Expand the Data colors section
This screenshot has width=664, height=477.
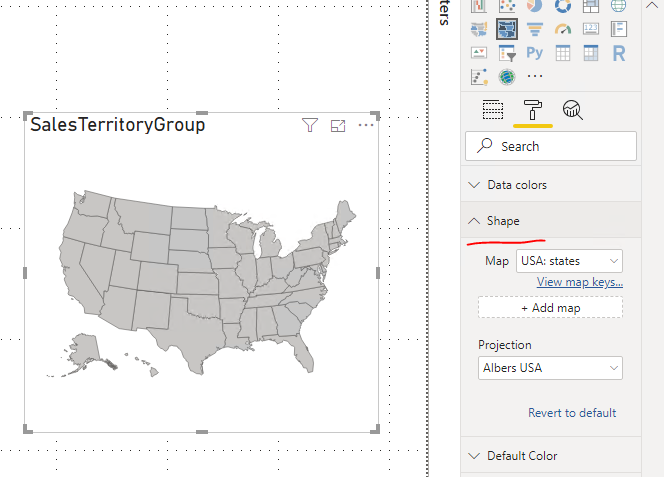(551, 185)
